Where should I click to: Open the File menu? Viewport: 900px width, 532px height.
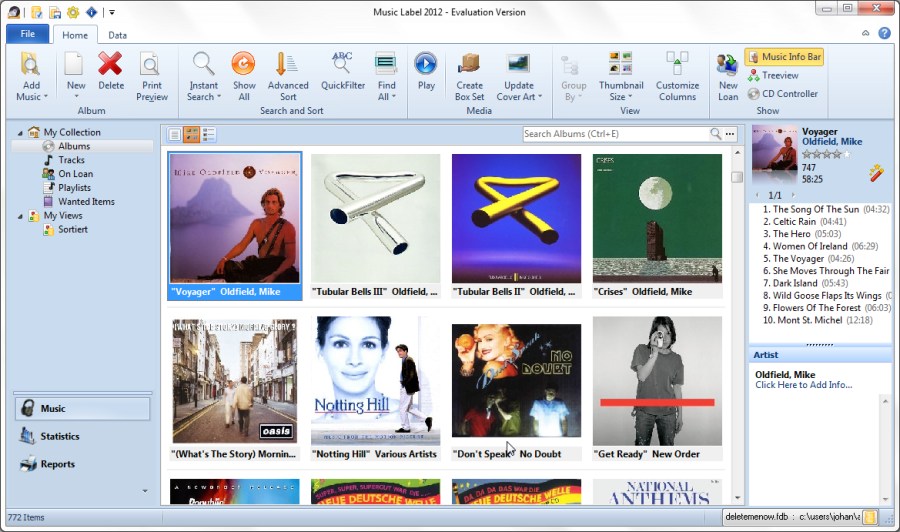tap(28, 34)
